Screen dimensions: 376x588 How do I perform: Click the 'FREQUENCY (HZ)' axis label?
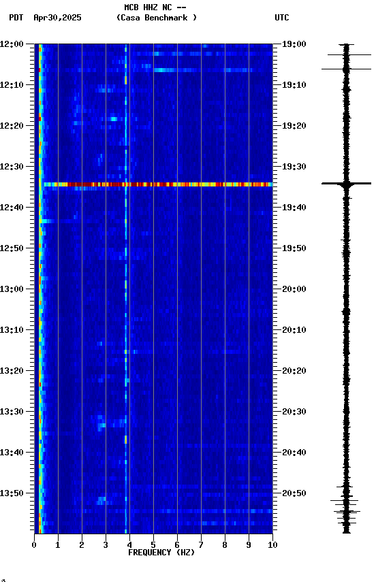[161, 553]
